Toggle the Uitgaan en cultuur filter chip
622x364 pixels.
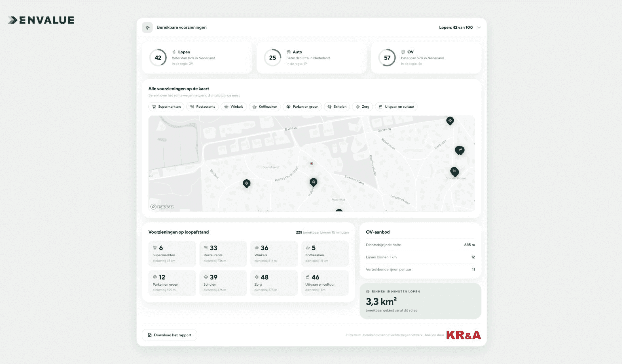tap(396, 107)
